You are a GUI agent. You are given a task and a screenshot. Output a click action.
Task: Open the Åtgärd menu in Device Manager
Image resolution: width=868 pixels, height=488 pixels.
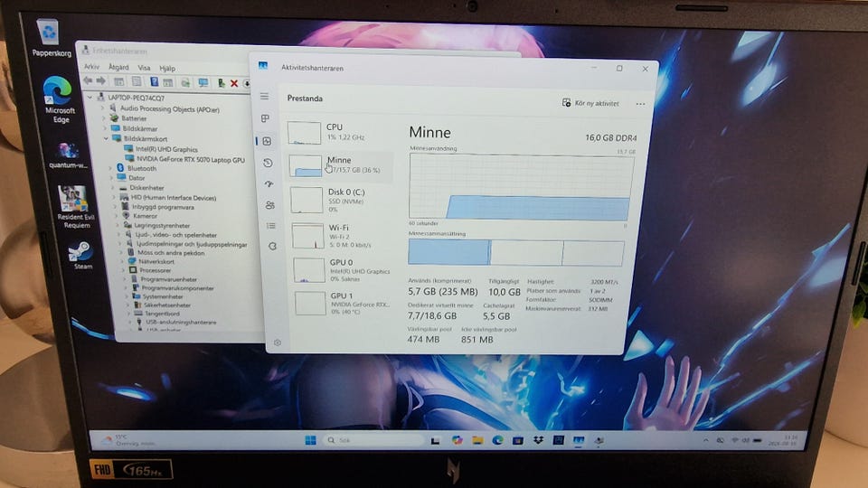(118, 67)
